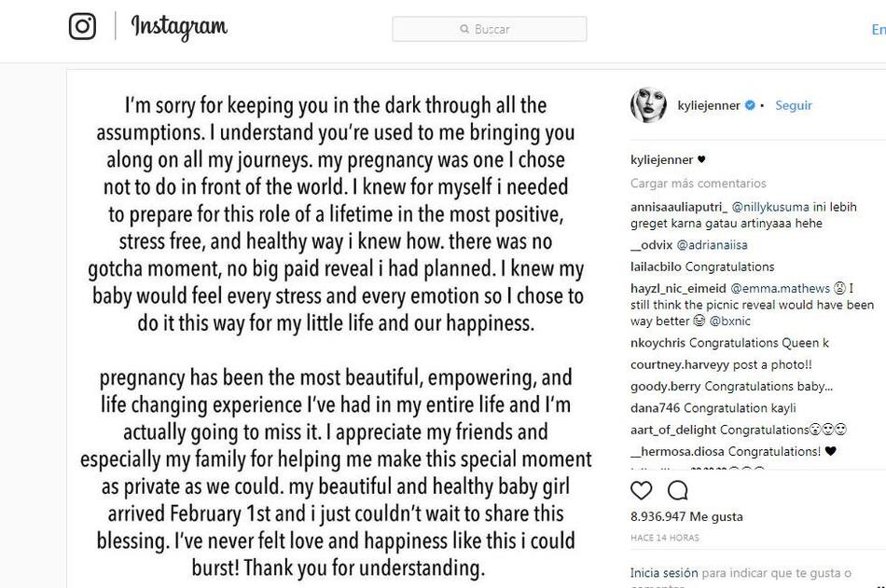The image size is (886, 588).
Task: Click the magnifier icon in search bar
Action: pos(464,30)
